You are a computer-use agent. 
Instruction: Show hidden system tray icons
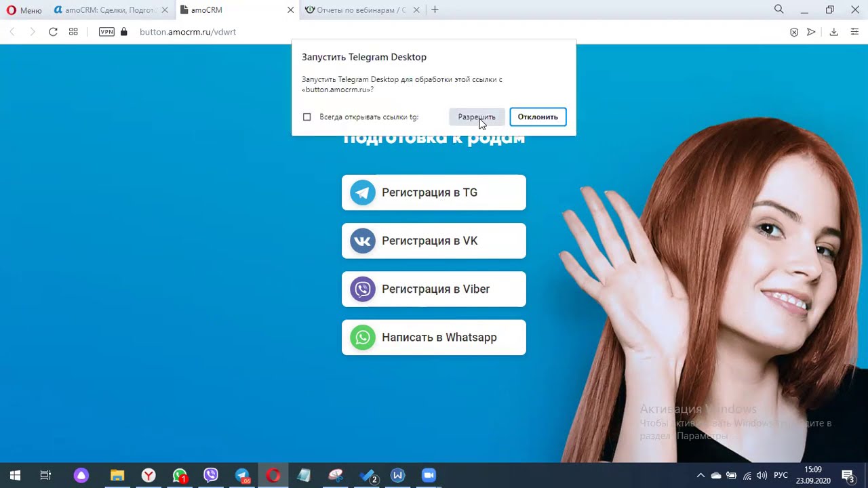(701, 475)
